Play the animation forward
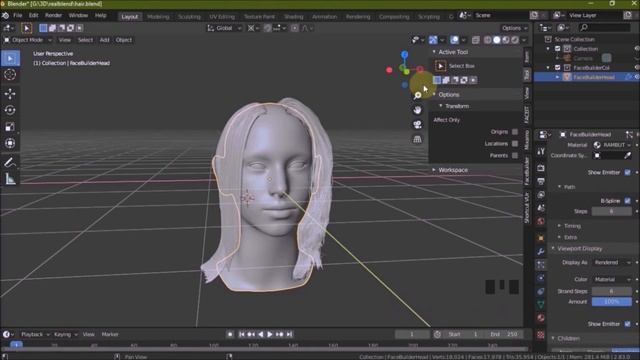The image size is (640, 360). (270, 334)
